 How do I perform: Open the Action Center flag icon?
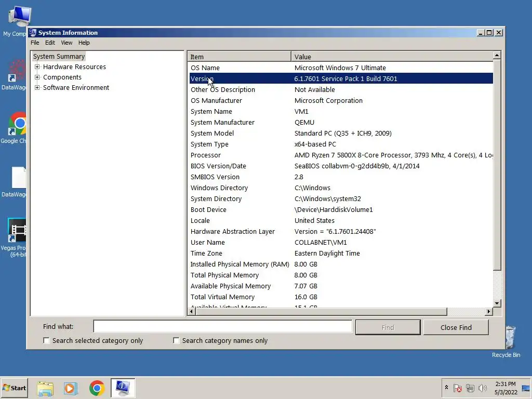tap(457, 388)
